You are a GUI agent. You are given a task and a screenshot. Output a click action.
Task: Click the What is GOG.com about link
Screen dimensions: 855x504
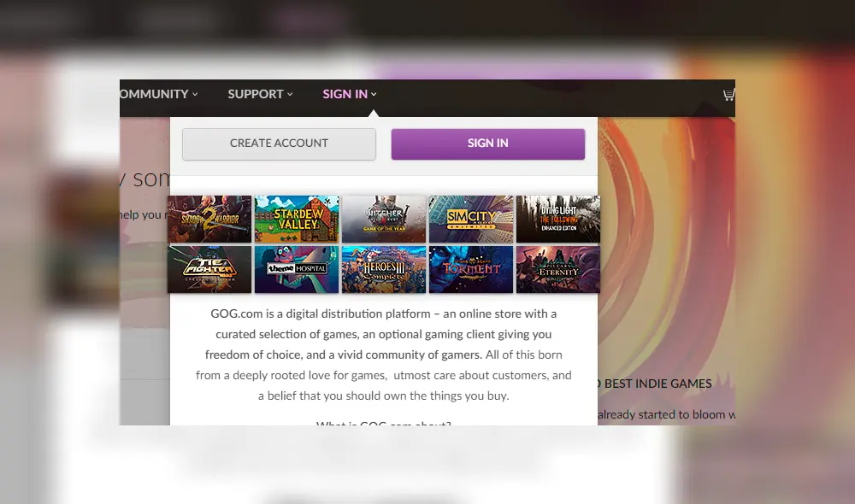383,423
